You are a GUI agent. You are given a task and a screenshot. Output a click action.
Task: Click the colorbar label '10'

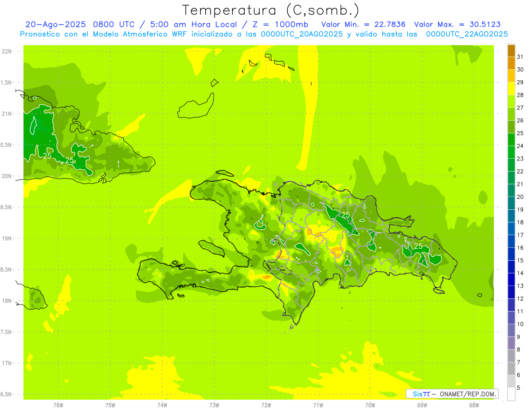[x=520, y=324]
